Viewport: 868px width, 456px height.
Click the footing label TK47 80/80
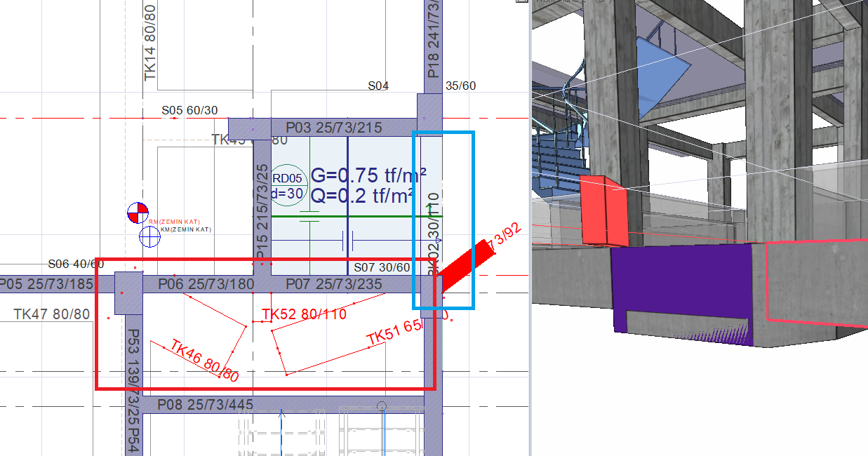(52, 314)
